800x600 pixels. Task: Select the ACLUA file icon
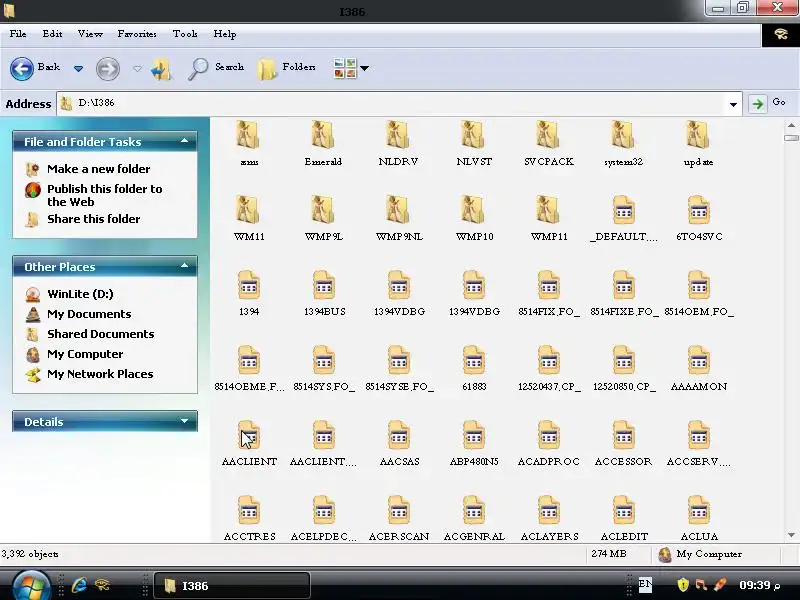click(x=698, y=511)
